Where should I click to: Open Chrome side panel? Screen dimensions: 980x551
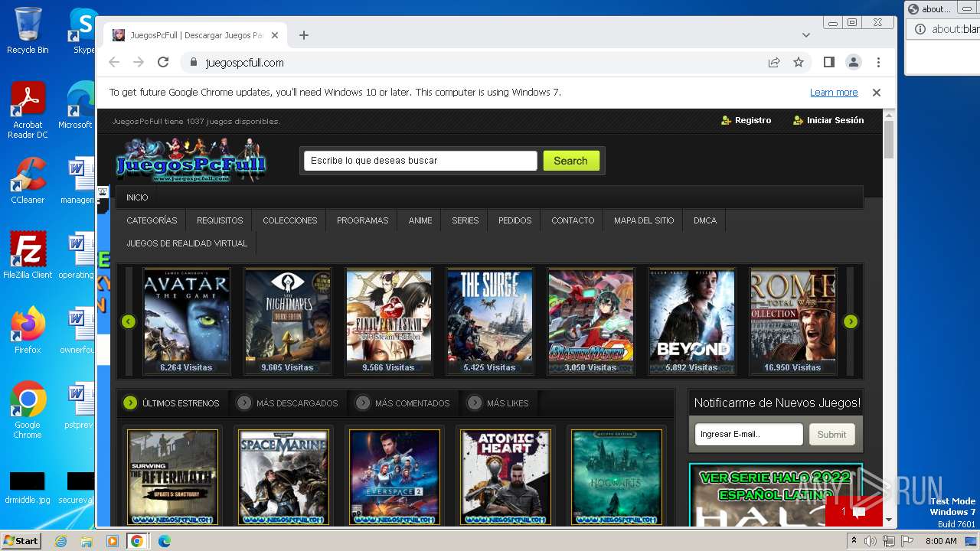[828, 62]
